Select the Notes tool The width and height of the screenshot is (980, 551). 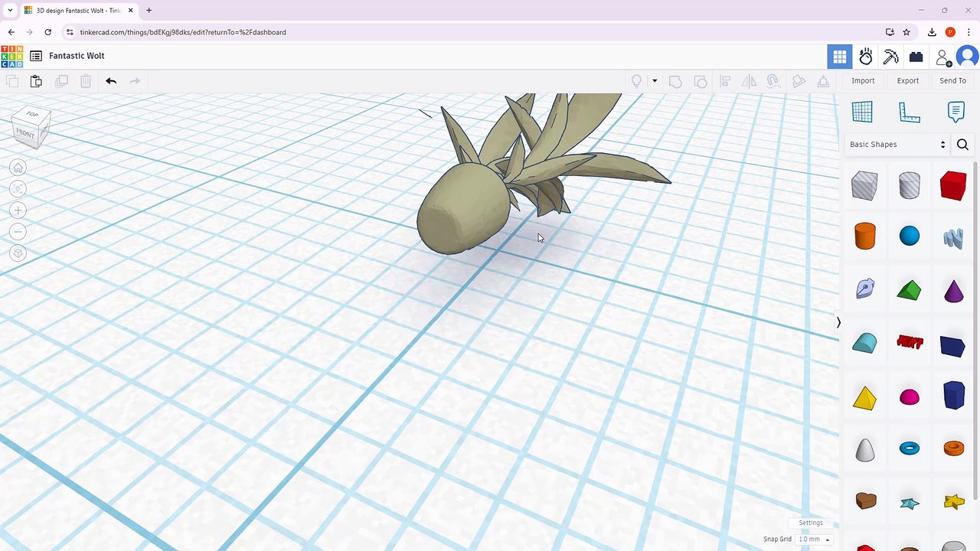[x=955, y=112]
